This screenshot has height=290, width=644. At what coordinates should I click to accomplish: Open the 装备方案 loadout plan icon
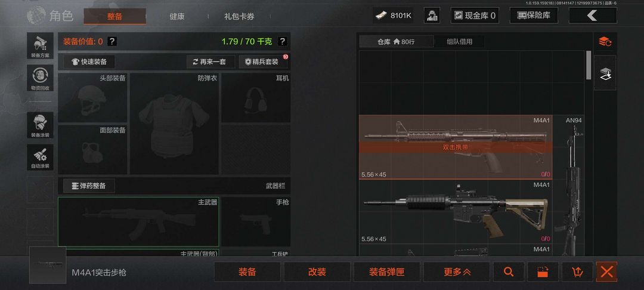tap(41, 45)
